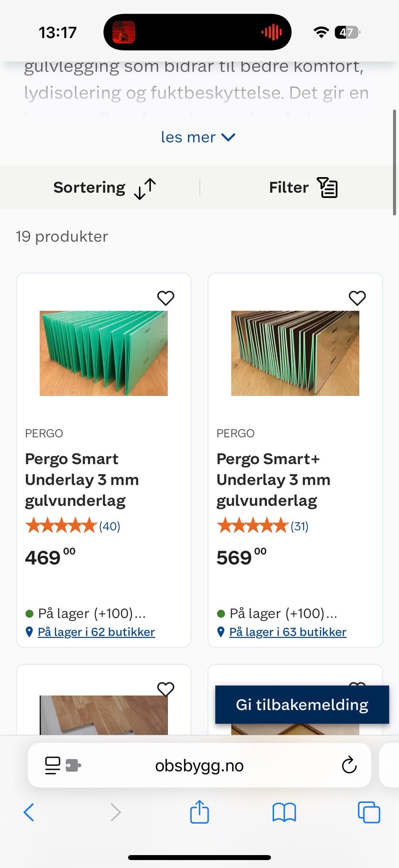The image size is (399, 868).
Task: Tap the audio recording indicator
Action: click(x=271, y=32)
